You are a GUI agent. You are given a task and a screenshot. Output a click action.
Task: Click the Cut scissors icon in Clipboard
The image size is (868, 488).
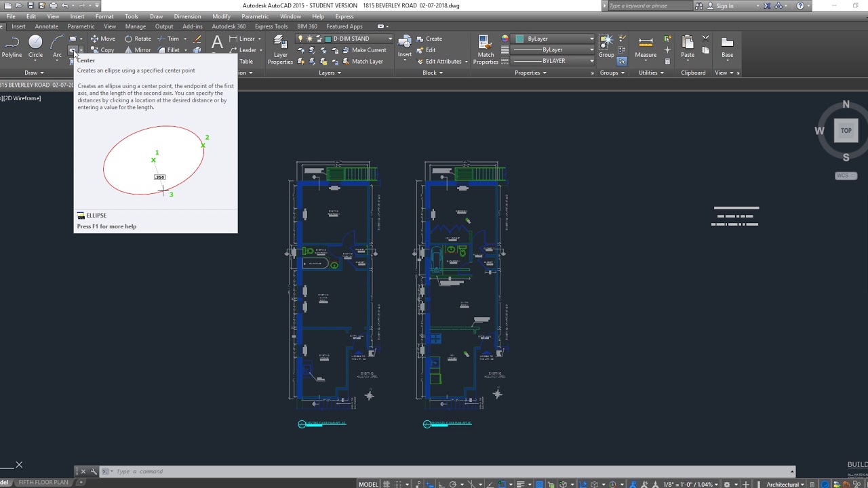tap(706, 39)
